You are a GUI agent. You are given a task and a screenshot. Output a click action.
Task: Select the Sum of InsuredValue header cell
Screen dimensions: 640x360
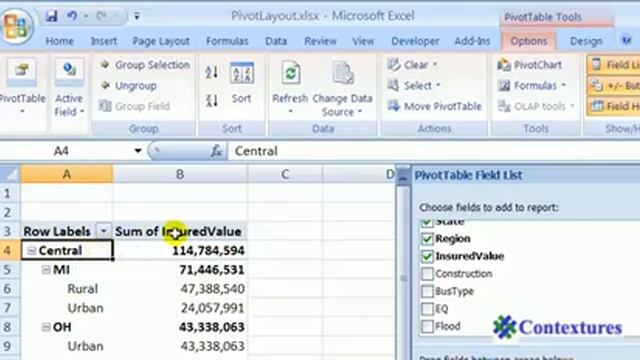click(x=180, y=231)
